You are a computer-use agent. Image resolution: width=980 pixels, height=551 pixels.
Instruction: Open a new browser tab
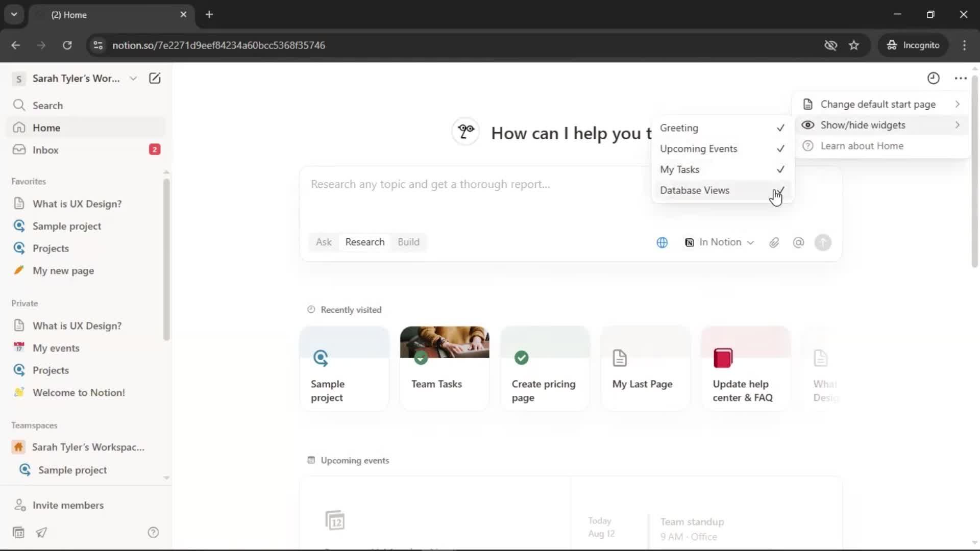(209, 15)
